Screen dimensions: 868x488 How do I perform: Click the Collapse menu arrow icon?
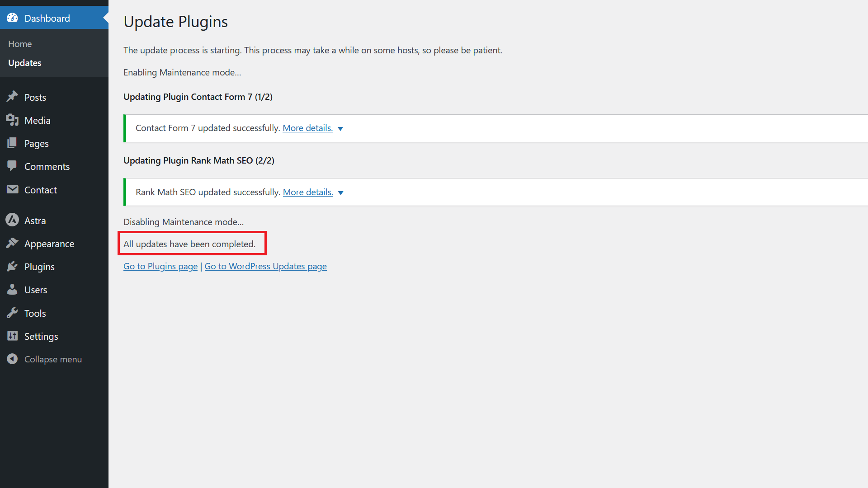pos(12,359)
